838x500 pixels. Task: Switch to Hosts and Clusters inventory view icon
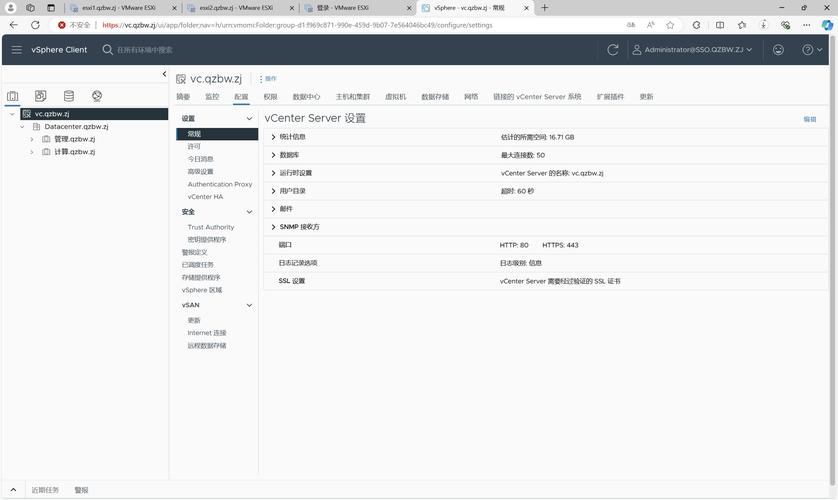tap(13, 96)
